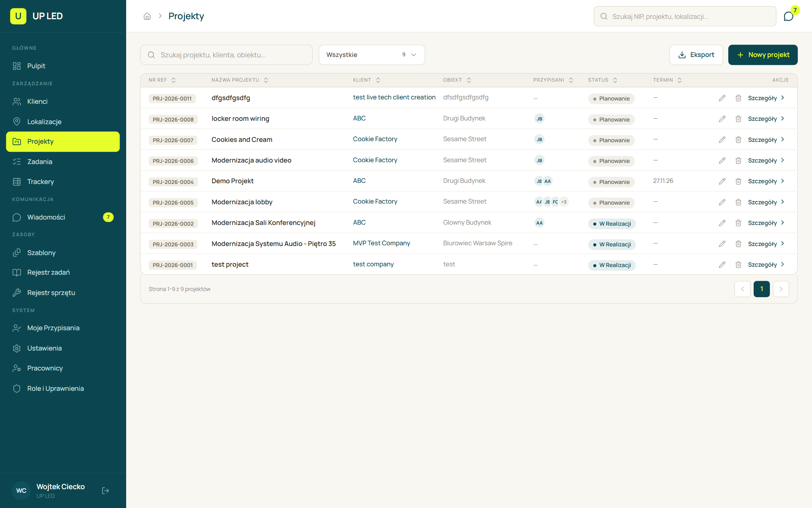This screenshot has height=508, width=812.
Task: Open Moje Przypisania
Action: [63, 328]
